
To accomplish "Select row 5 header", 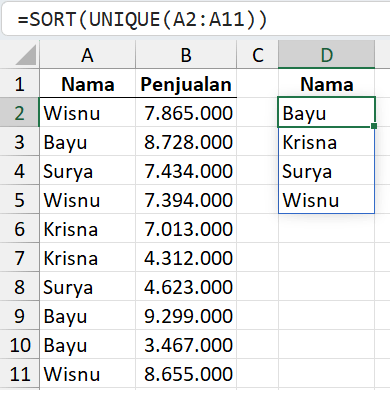I will click(19, 199).
